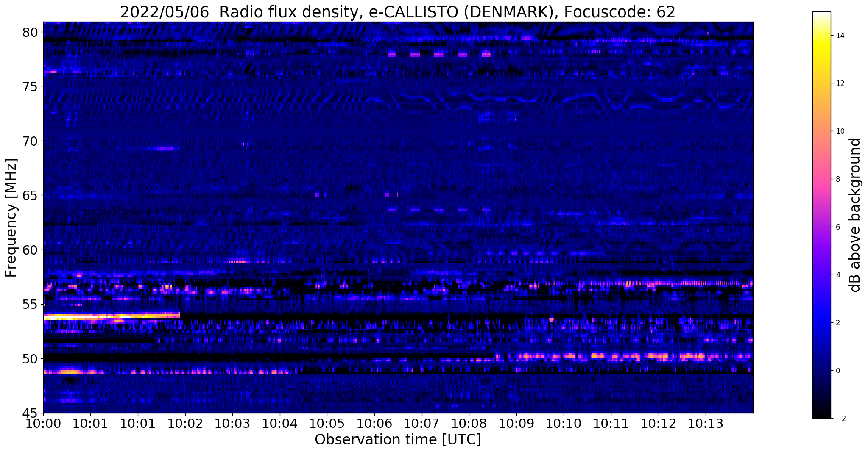
Task: Click the x-axis tick label 10:04
Action: (x=280, y=424)
